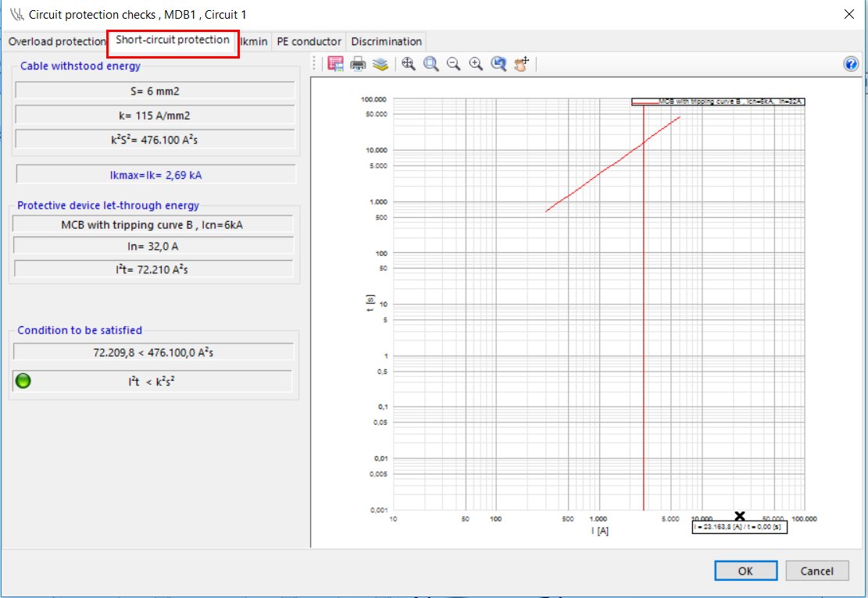868x598 pixels.
Task: Switch to the Overload protection tab
Action: click(x=56, y=41)
